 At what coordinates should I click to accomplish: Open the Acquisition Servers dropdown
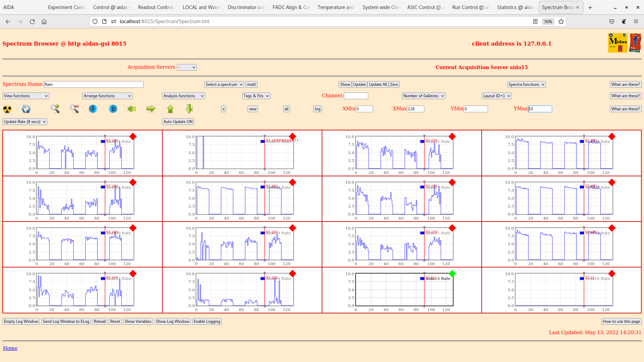tap(187, 67)
